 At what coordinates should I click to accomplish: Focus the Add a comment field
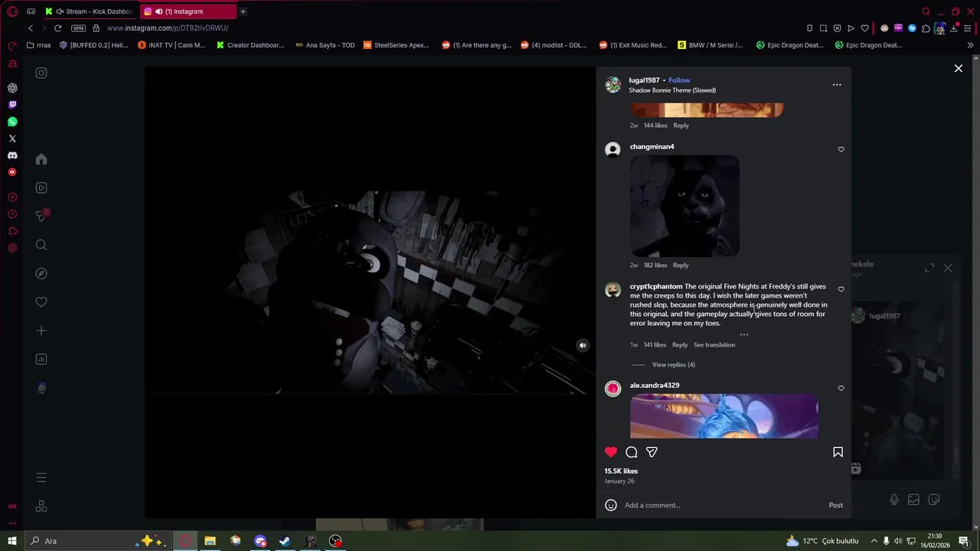(723, 505)
